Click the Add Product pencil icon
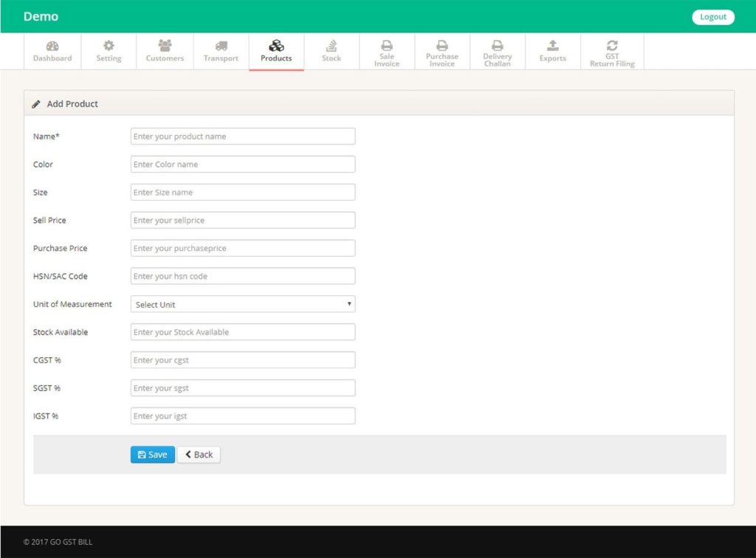This screenshot has height=558, width=756. tap(36, 104)
